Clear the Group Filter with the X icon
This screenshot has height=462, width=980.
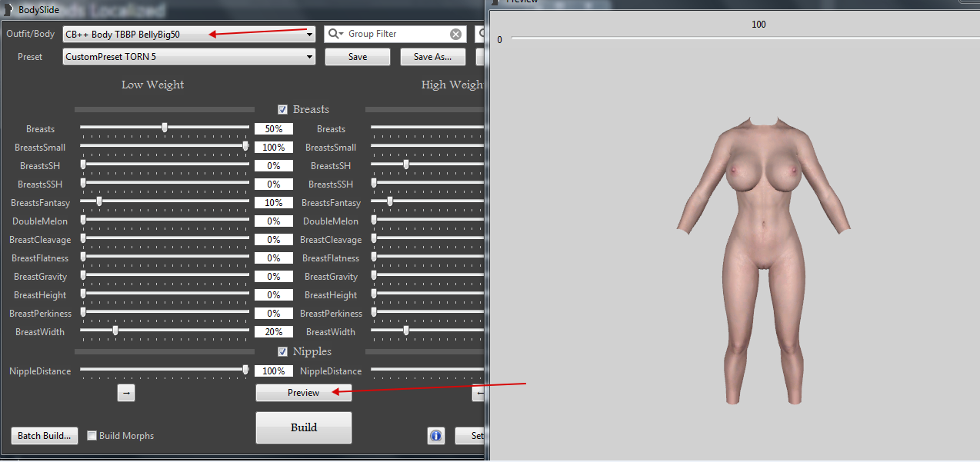point(456,34)
